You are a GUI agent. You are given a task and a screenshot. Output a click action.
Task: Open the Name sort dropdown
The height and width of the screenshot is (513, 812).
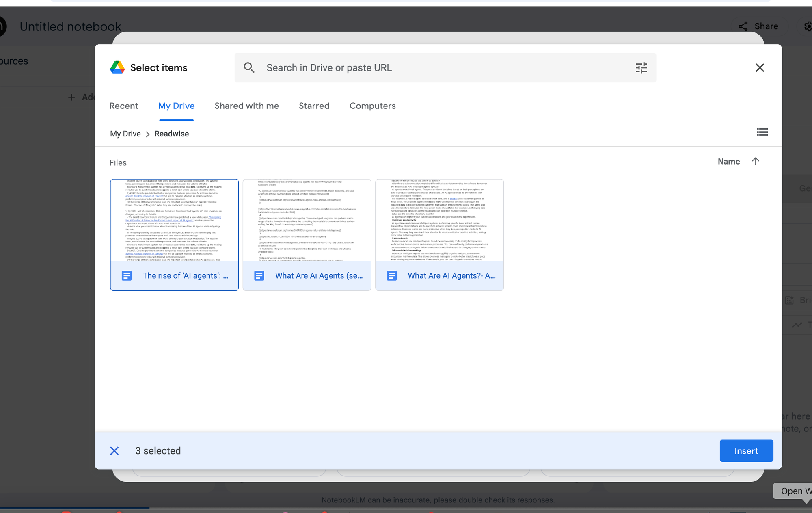(x=728, y=162)
